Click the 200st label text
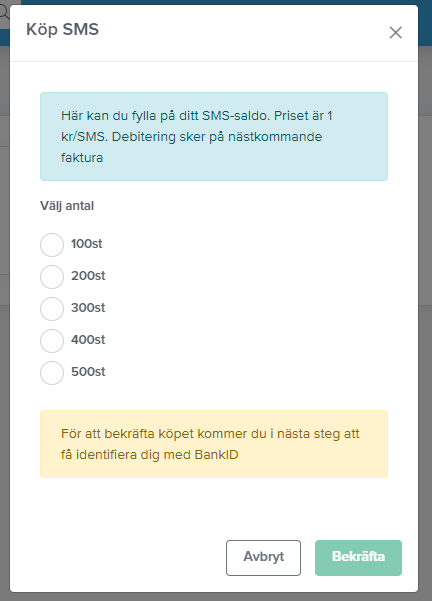432x601 pixels. coord(88,276)
